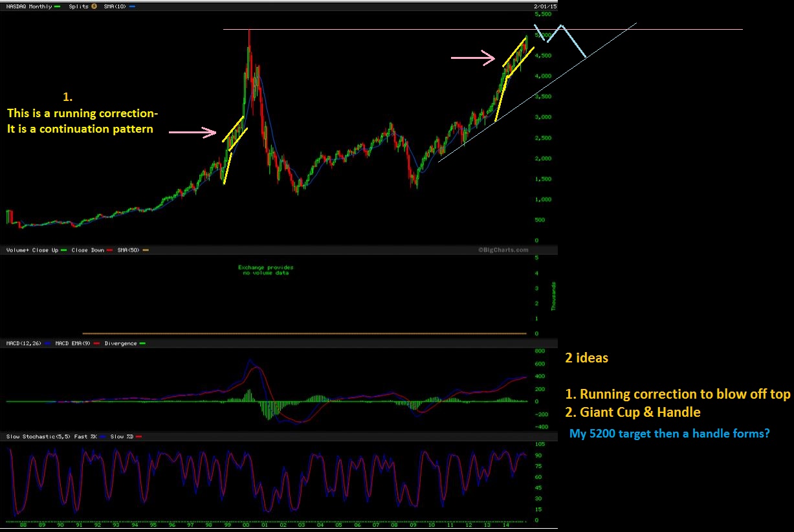
Task: Click 'It is a continuation pattern' annotation text
Action: pyautogui.click(x=80, y=129)
